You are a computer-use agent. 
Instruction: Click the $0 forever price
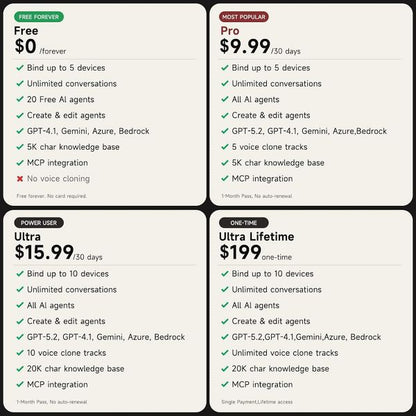coord(25,46)
